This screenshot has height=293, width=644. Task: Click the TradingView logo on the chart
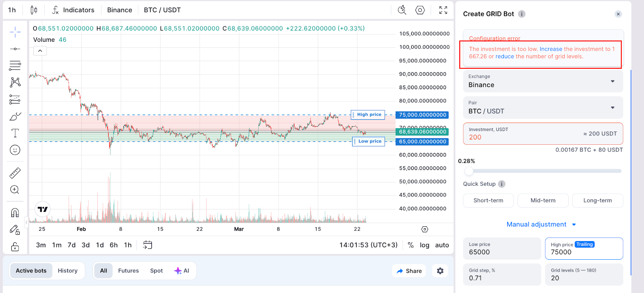click(x=43, y=209)
